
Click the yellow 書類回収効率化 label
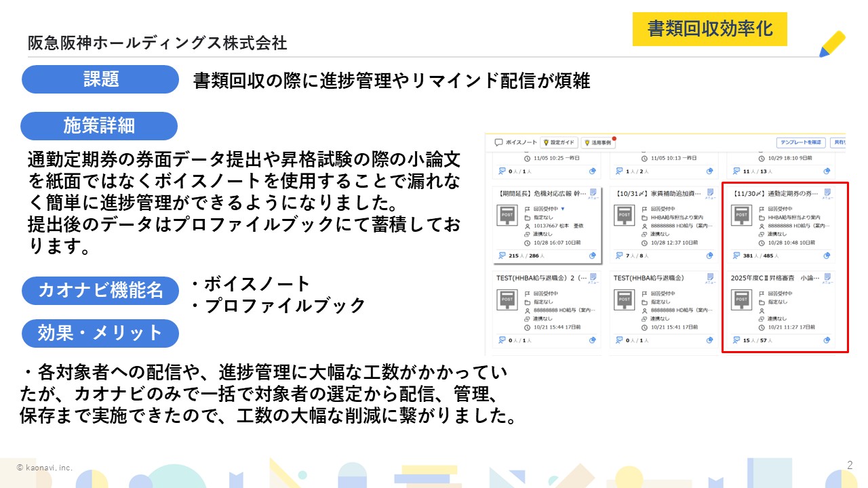click(x=709, y=29)
